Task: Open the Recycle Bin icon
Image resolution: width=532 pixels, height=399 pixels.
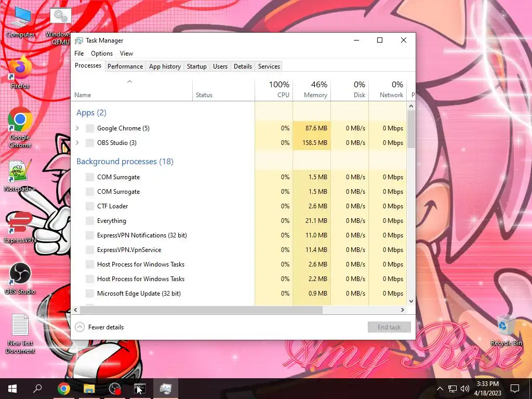Action: (506, 330)
